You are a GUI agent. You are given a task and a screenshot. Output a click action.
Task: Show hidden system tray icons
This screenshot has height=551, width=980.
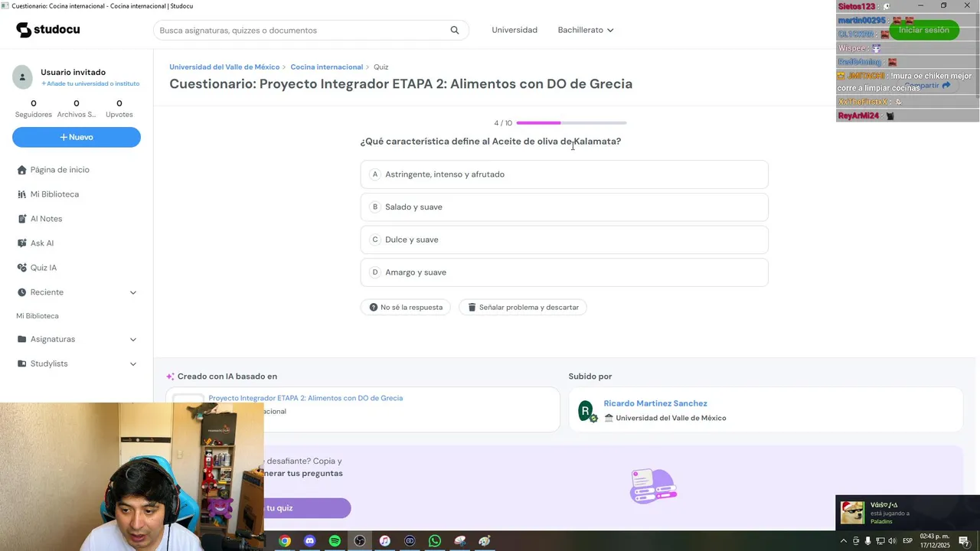pyautogui.click(x=844, y=541)
